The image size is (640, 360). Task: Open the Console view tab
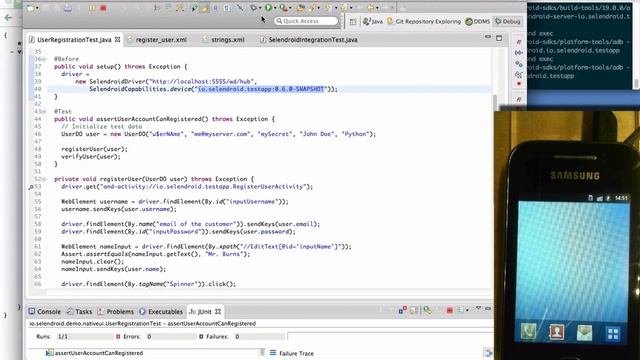44,311
